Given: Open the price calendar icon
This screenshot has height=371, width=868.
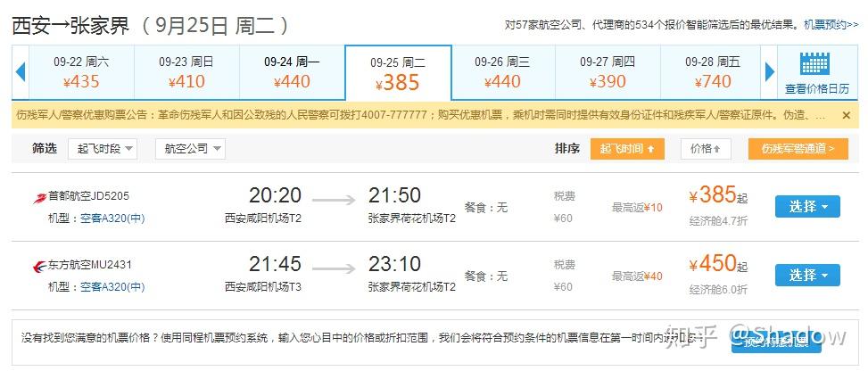Looking at the screenshot, I should 814,63.
